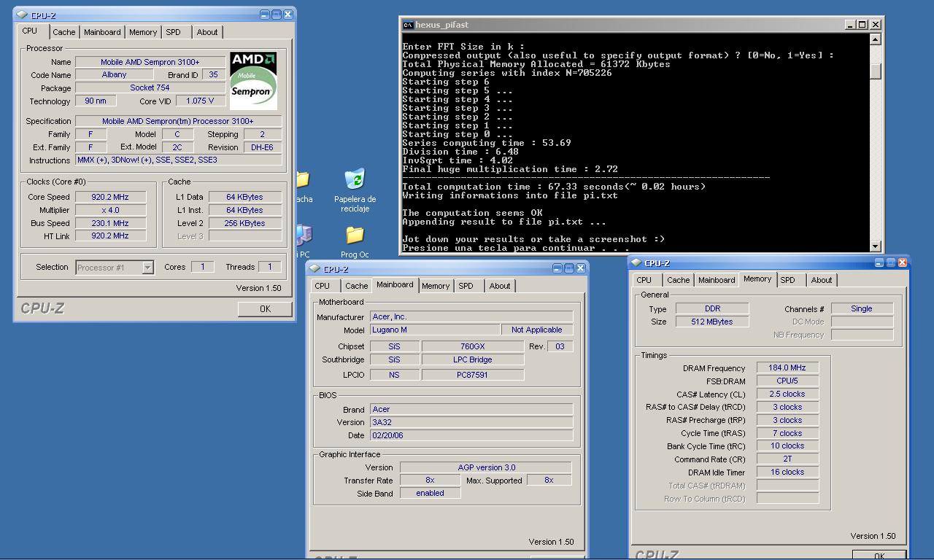This screenshot has width=934, height=560.
Task: Click OK button in CPU window
Action: click(265, 309)
